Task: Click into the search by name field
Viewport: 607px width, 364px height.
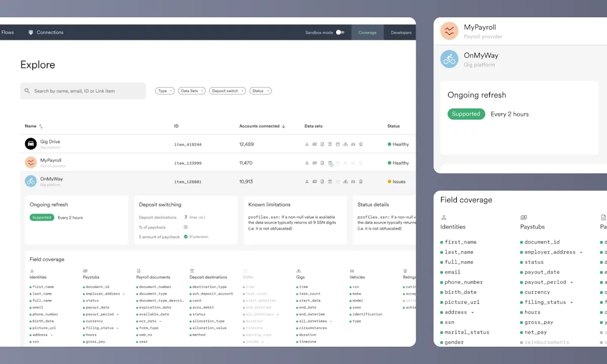Action: click(x=86, y=91)
